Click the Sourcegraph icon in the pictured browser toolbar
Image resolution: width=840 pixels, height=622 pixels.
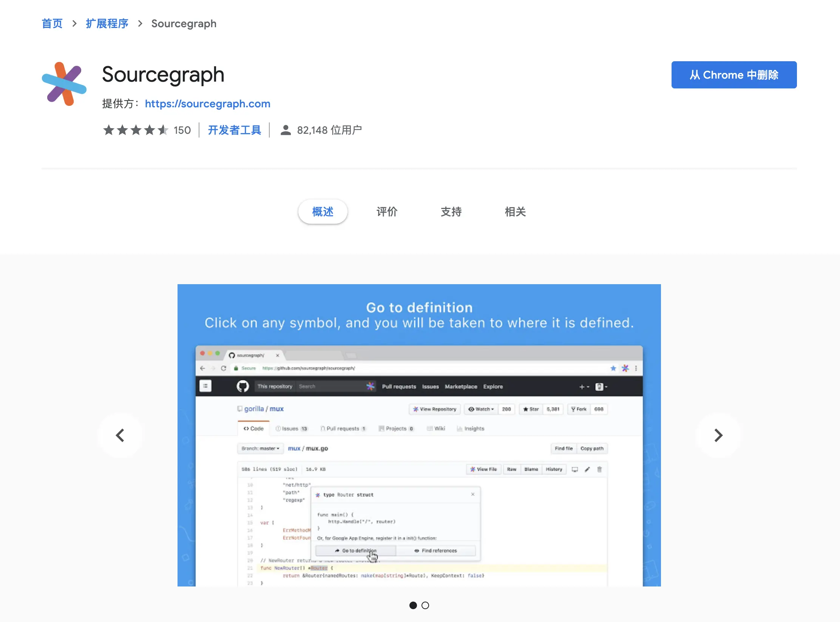(x=625, y=368)
